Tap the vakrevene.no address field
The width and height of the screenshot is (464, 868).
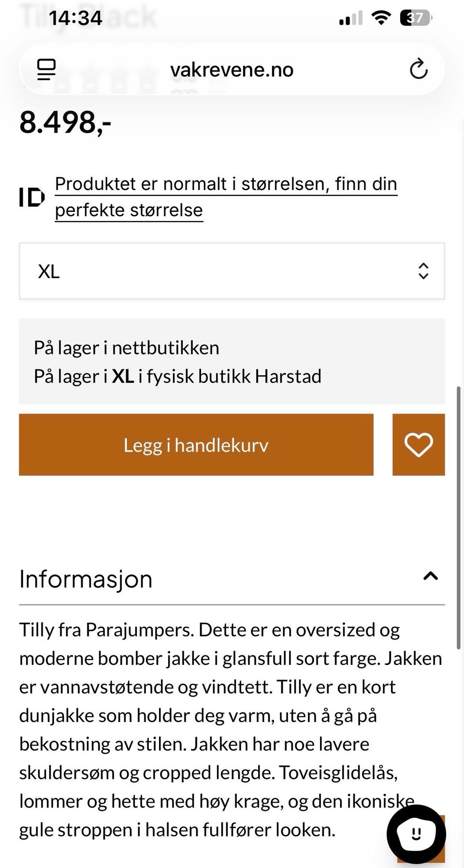pos(232,70)
